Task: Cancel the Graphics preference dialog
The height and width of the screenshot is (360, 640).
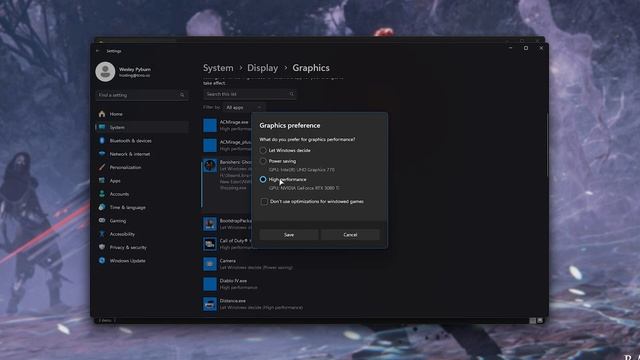Action: (x=350, y=235)
